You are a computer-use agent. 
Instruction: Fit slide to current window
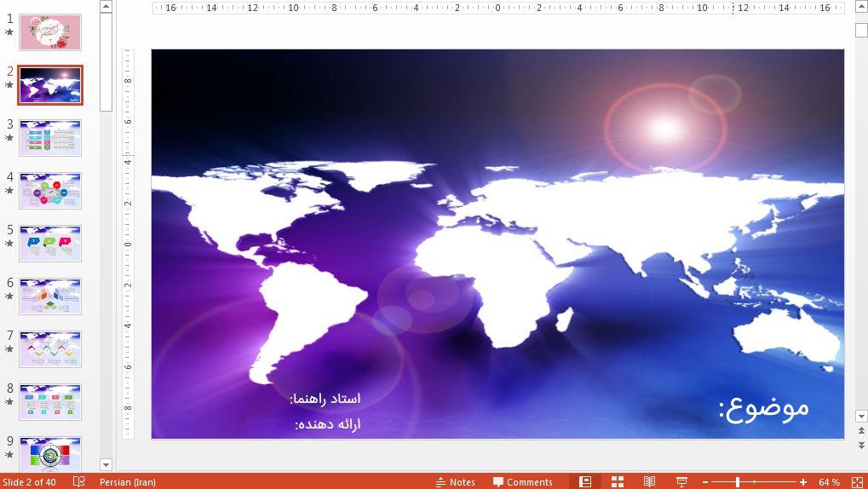[857, 482]
